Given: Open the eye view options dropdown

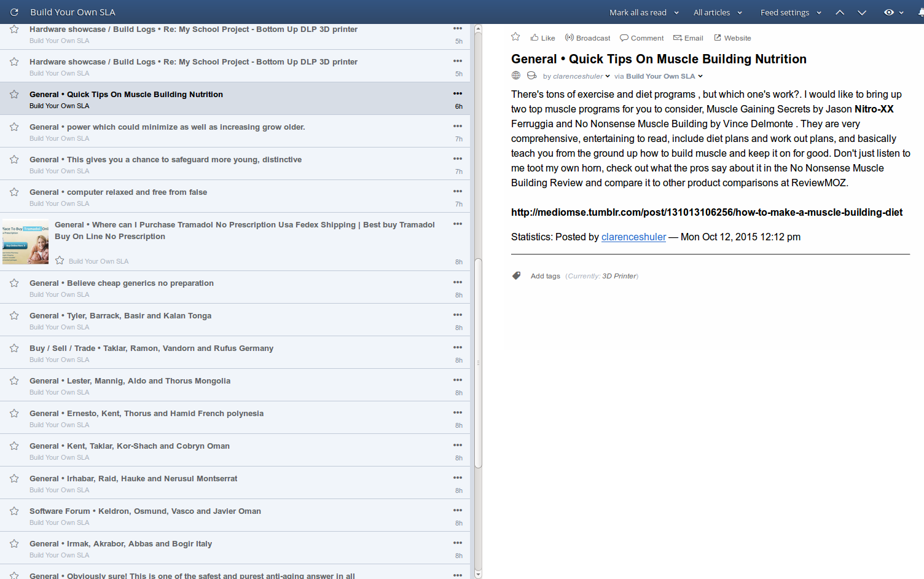Looking at the screenshot, I should (893, 12).
